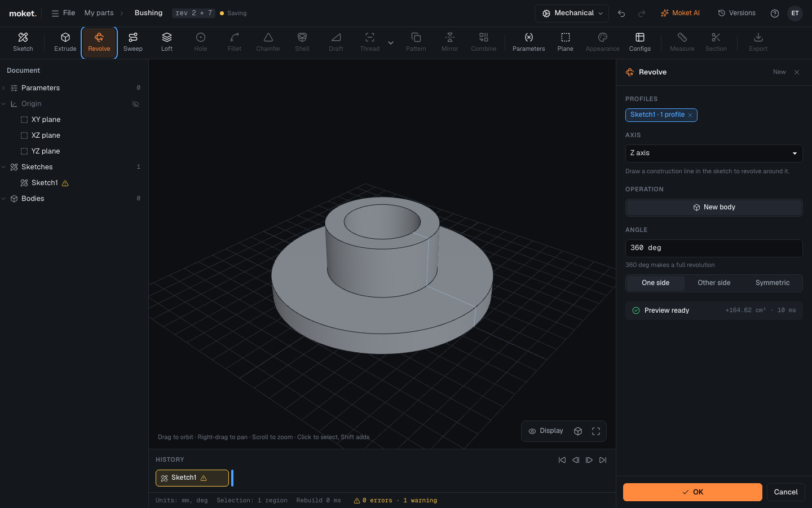Select One side direction option

pos(656,283)
